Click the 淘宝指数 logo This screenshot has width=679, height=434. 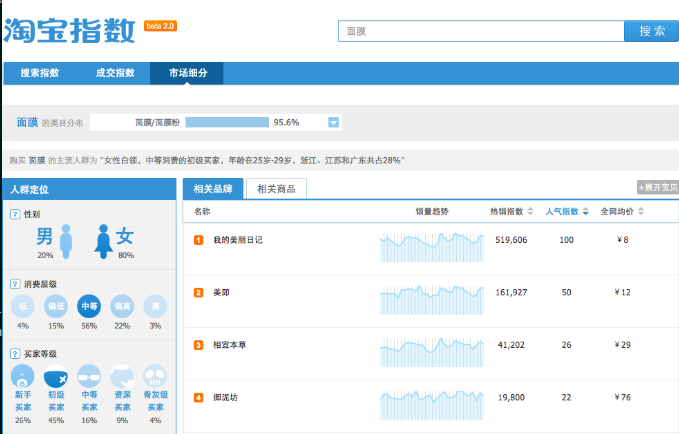(x=69, y=31)
